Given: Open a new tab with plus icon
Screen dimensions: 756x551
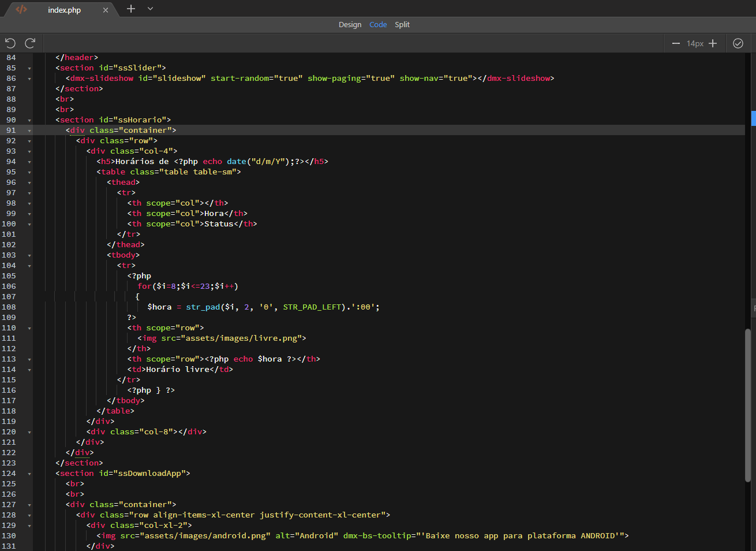Looking at the screenshot, I should pyautogui.click(x=131, y=9).
